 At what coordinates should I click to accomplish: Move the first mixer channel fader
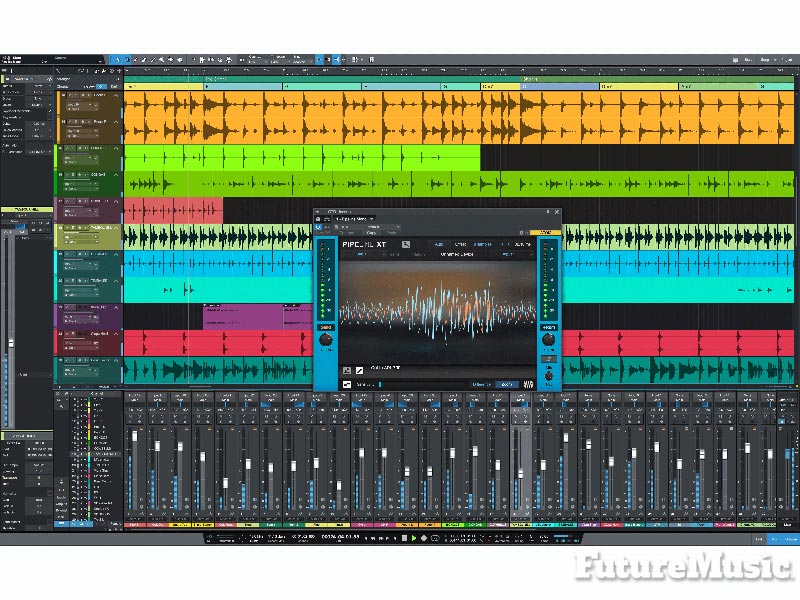point(135,436)
